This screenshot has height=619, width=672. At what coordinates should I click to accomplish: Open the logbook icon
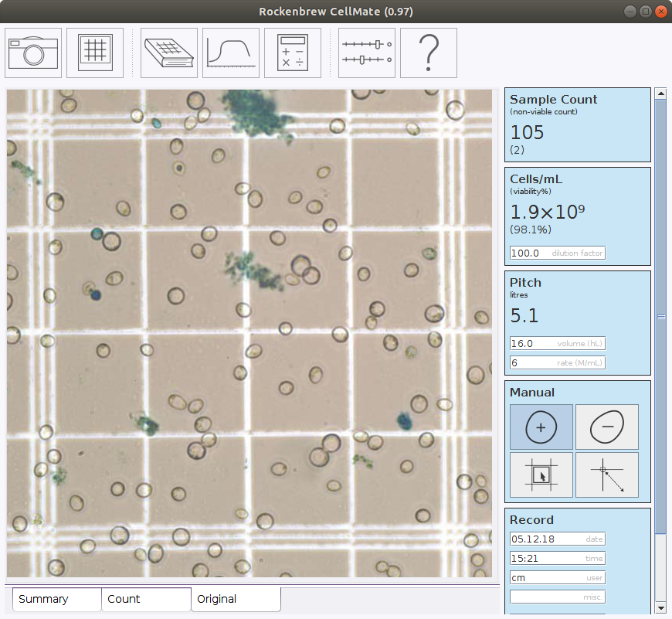tap(169, 53)
